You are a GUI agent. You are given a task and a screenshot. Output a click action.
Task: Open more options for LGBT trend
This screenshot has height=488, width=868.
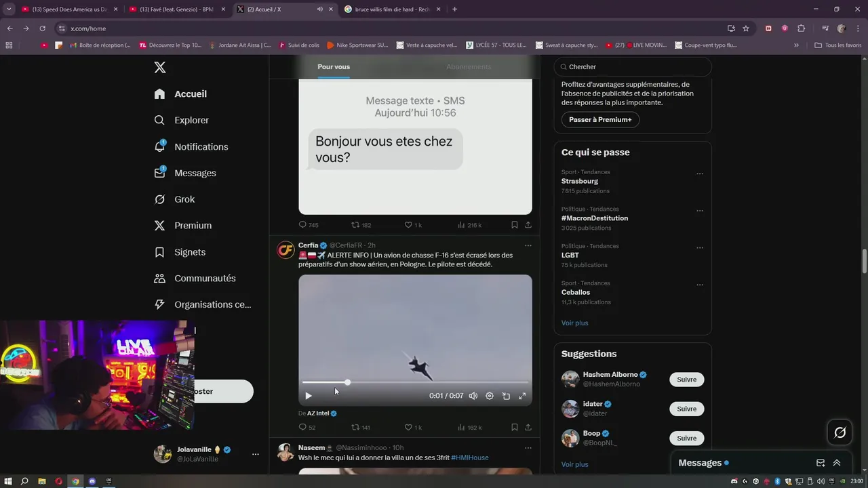pyautogui.click(x=700, y=248)
